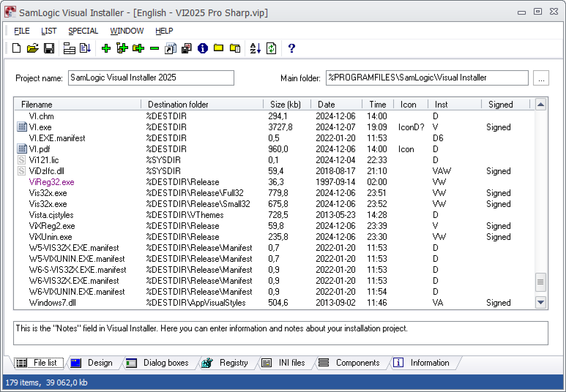The height and width of the screenshot is (392, 566).
Task: Open the WINDOW menu
Action: pos(127,31)
